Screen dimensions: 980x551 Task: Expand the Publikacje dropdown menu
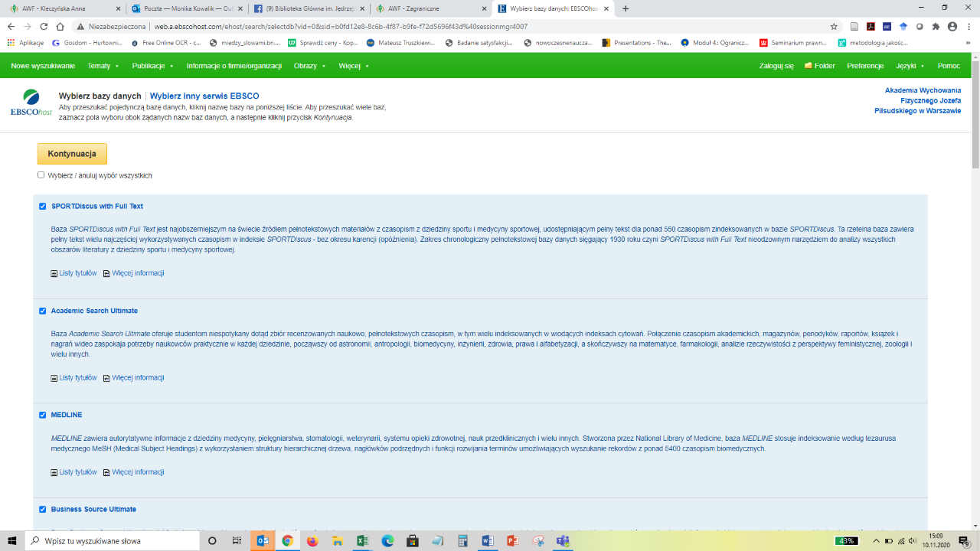(153, 66)
